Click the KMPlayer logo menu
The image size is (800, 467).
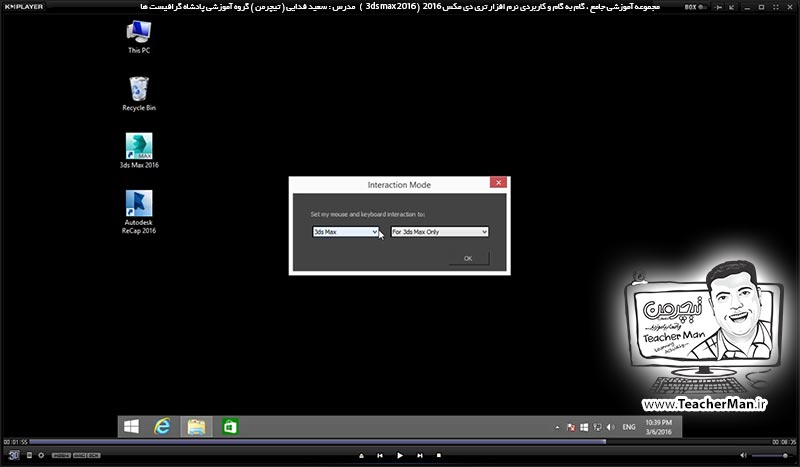click(x=24, y=7)
